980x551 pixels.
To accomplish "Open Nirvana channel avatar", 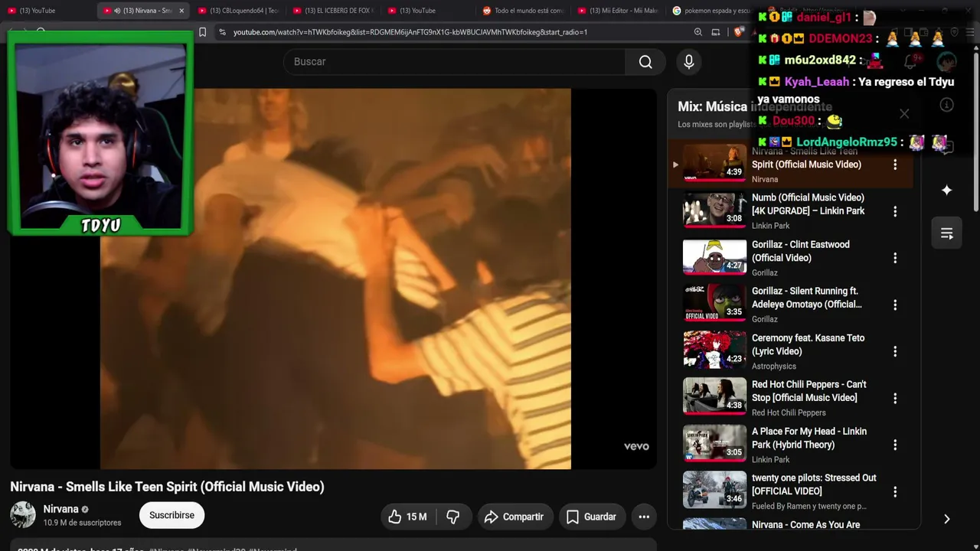I will 23,514.
